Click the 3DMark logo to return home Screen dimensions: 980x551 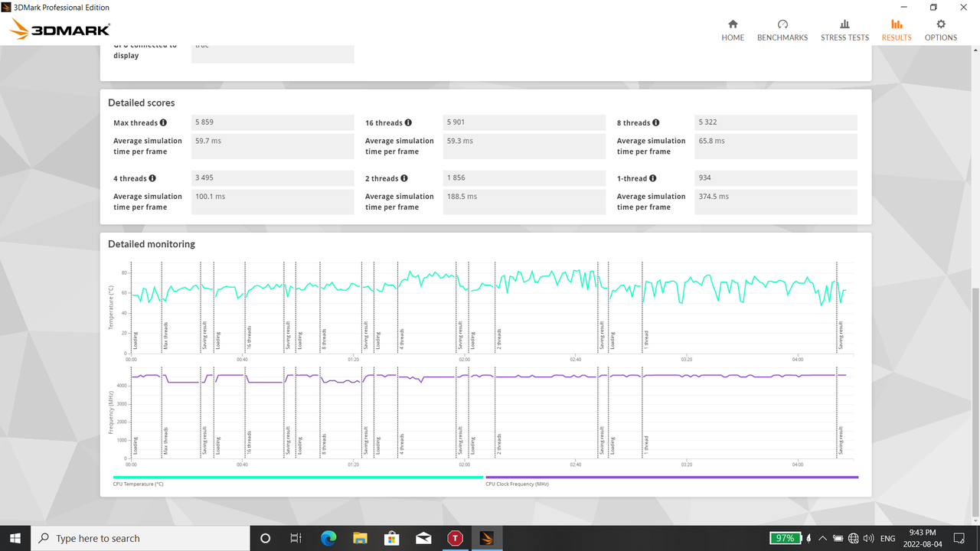click(x=57, y=29)
